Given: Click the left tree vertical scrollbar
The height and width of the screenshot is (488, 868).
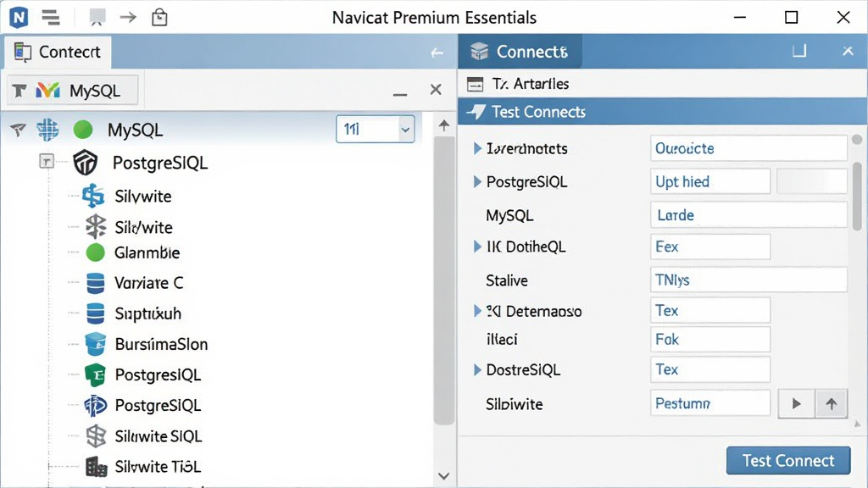Looking at the screenshot, I should point(444,280).
